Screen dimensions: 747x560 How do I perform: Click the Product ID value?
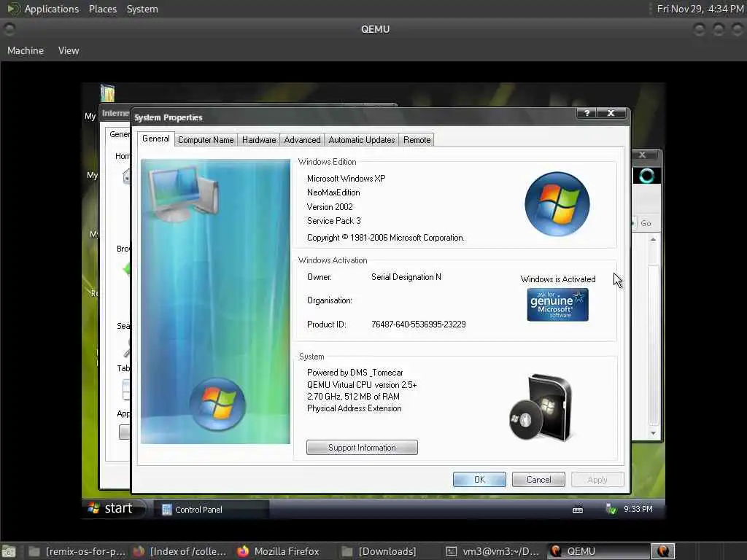(418, 324)
